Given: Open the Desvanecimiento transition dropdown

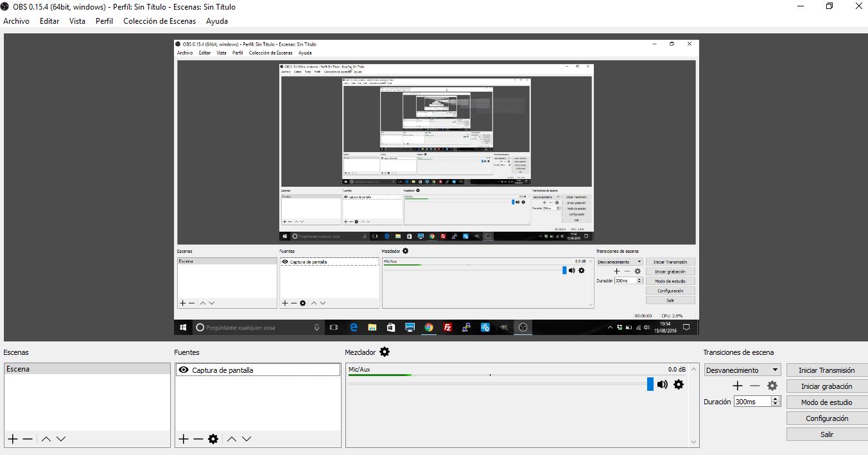Looking at the screenshot, I should click(x=742, y=370).
